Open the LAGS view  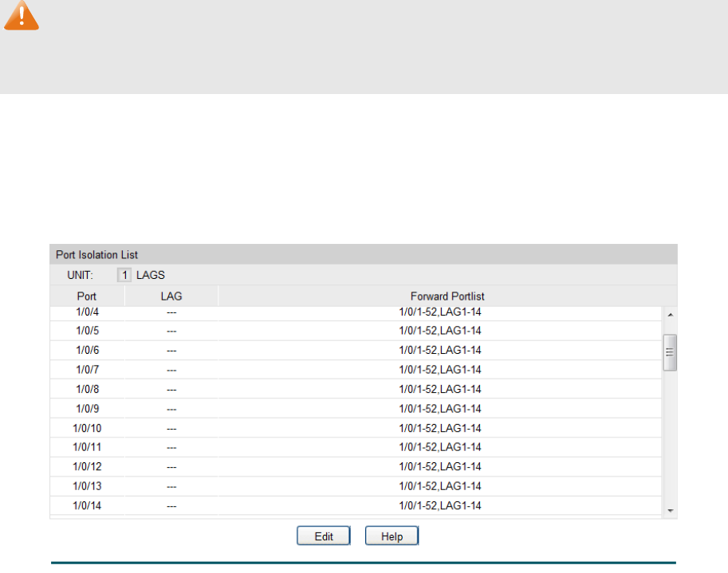[151, 275]
